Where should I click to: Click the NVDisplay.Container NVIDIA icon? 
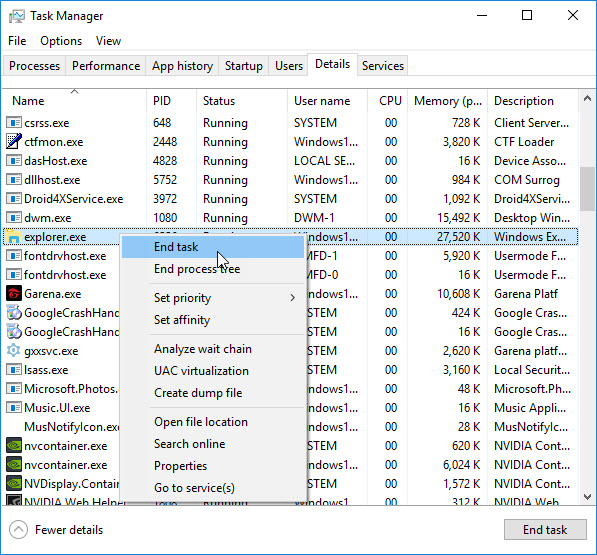(x=14, y=483)
